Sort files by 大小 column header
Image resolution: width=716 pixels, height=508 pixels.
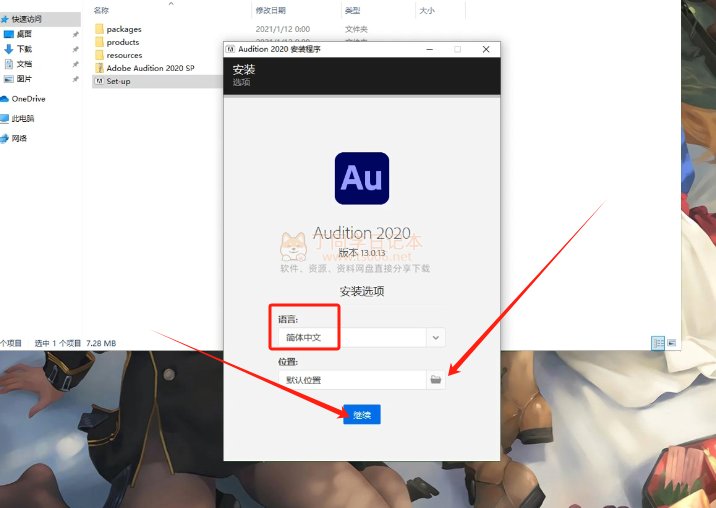click(426, 10)
